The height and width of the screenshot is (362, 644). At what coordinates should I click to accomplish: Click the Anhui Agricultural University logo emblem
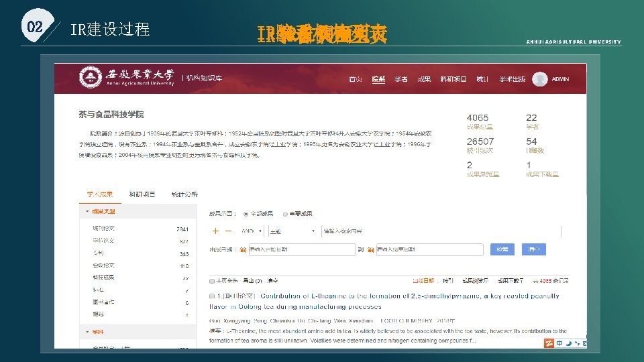(90, 76)
